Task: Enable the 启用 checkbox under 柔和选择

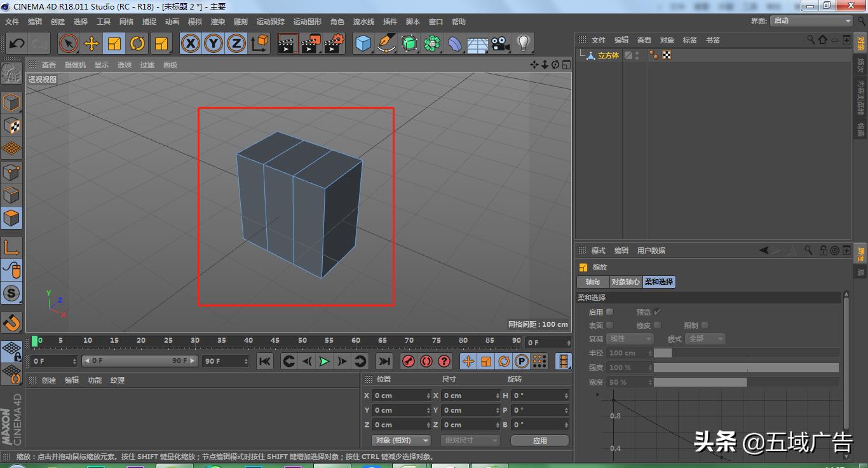Action: [x=611, y=312]
